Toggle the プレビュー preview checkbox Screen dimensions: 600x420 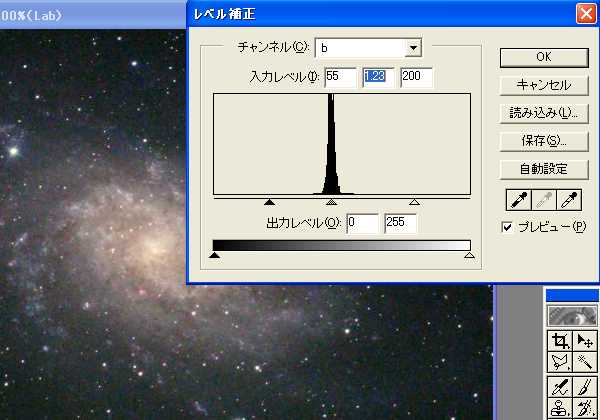click(507, 227)
